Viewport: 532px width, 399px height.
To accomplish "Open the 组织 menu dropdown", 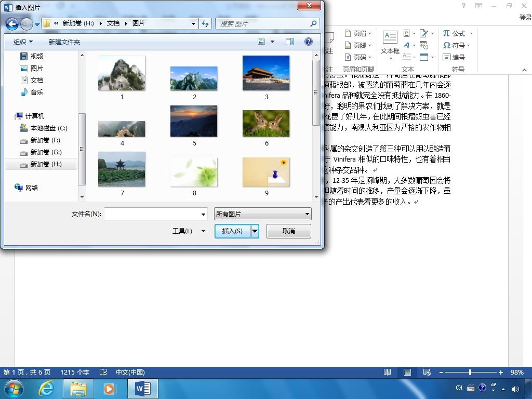I will (x=23, y=42).
